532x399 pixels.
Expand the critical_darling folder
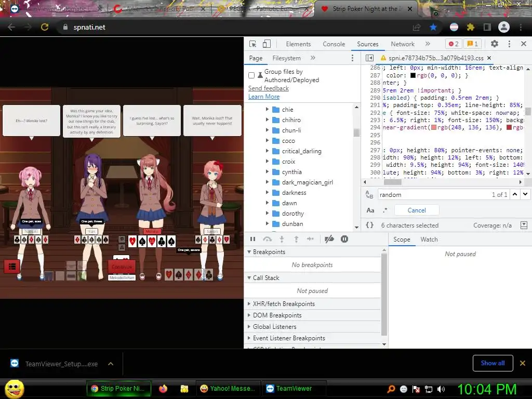pyautogui.click(x=267, y=151)
